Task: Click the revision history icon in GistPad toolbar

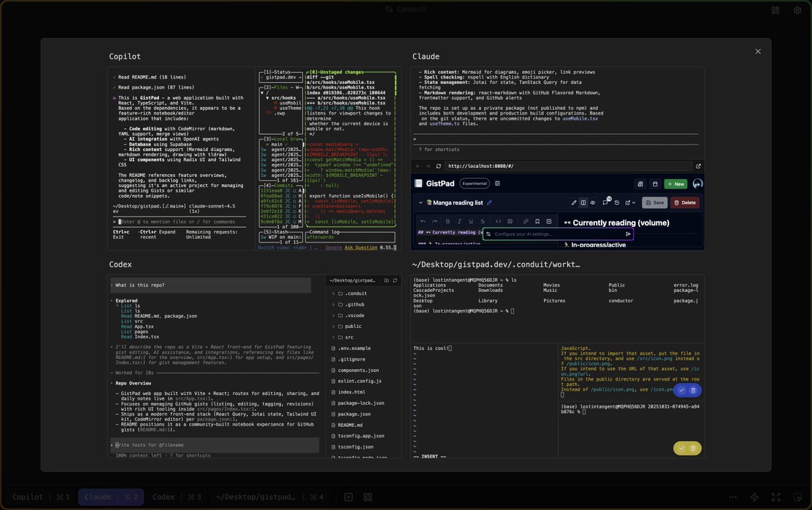Action: click(616, 203)
